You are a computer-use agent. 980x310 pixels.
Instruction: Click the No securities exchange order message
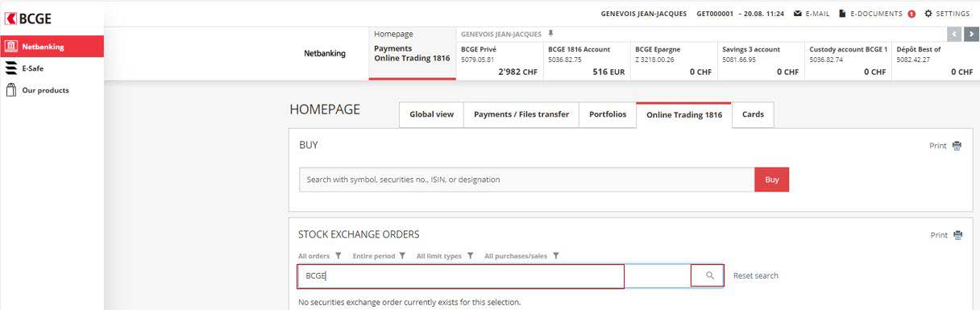click(x=409, y=303)
